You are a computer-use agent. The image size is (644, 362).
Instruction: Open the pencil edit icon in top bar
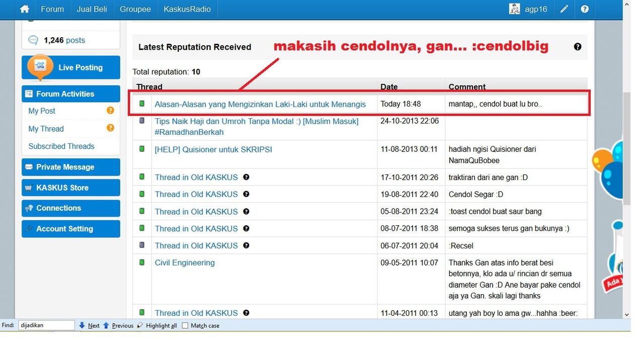click(564, 9)
